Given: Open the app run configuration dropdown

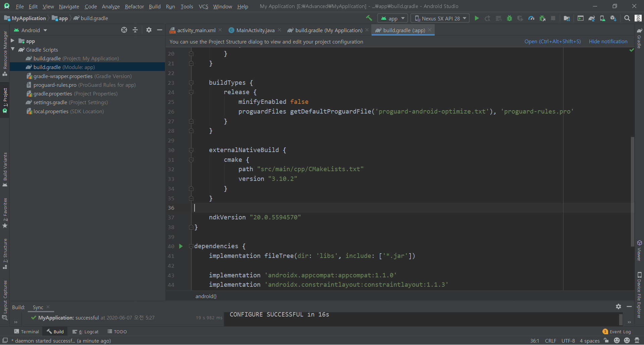Looking at the screenshot, I should [x=392, y=18].
